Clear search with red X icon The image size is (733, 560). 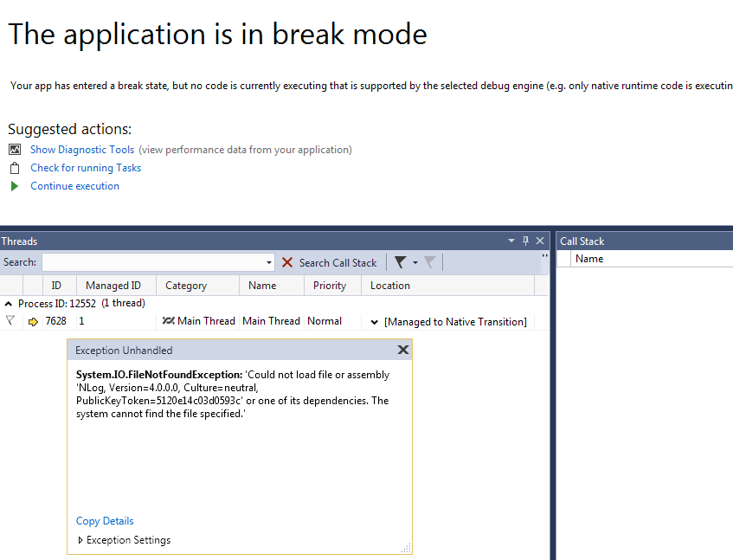tap(287, 263)
